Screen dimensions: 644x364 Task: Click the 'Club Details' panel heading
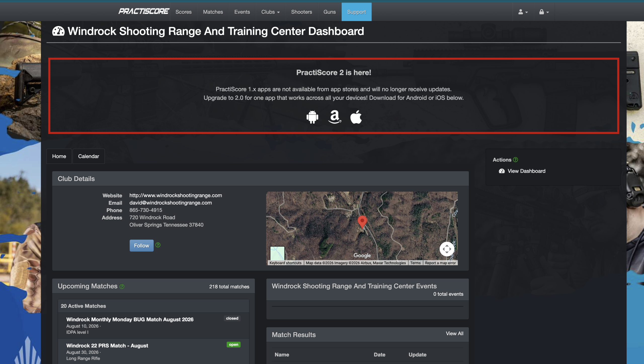tap(76, 178)
